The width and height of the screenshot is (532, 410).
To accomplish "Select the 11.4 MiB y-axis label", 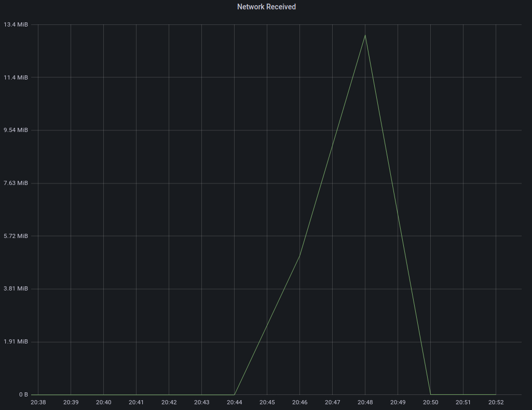I will click(16, 77).
